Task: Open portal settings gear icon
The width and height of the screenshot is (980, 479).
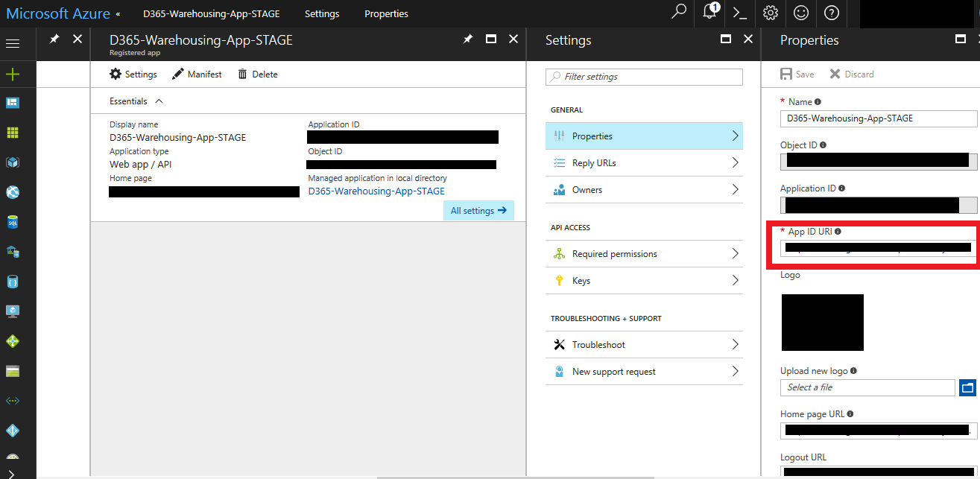Action: [771, 13]
